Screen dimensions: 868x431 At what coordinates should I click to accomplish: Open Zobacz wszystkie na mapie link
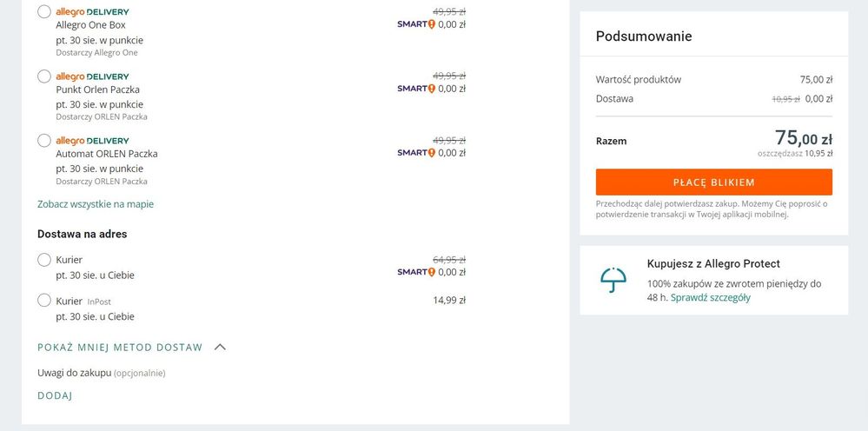coord(96,204)
